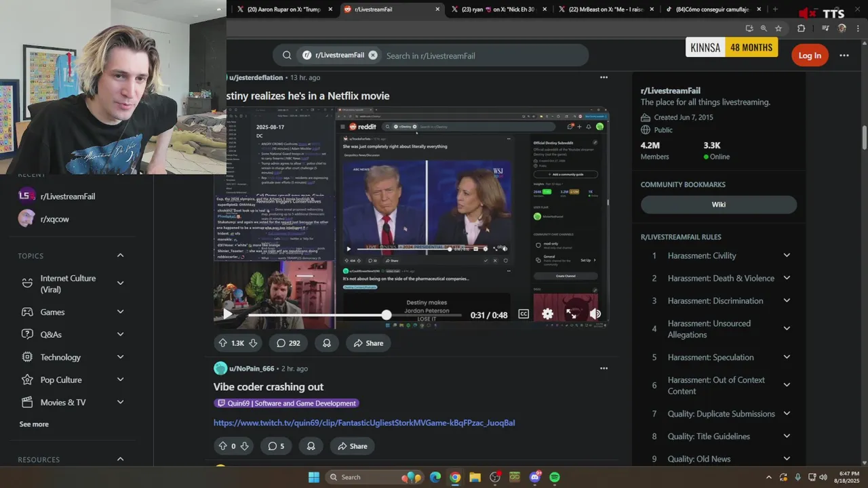The width and height of the screenshot is (868, 488).
Task: Click See more under topics
Action: pyautogui.click(x=34, y=424)
